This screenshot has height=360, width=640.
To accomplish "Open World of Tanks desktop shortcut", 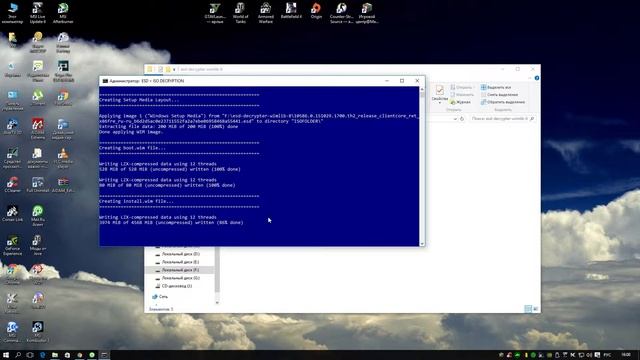I will [x=240, y=13].
